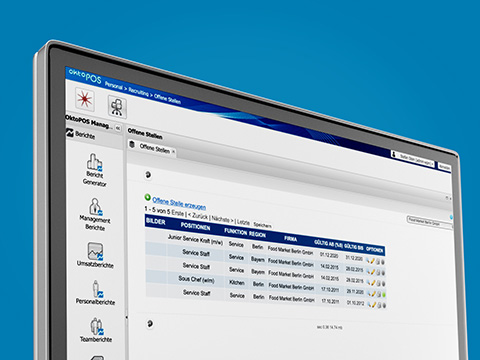Go to Erste page link
This screenshot has width=480, height=360.
point(178,213)
